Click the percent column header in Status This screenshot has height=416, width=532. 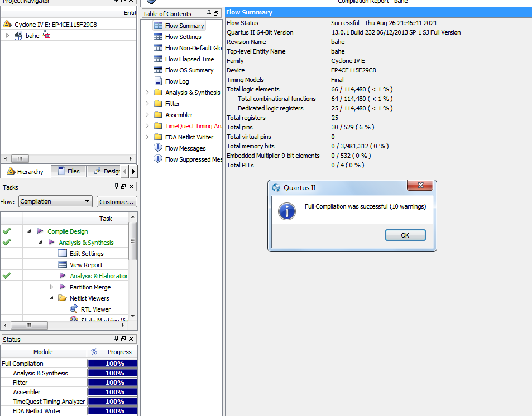pos(94,351)
